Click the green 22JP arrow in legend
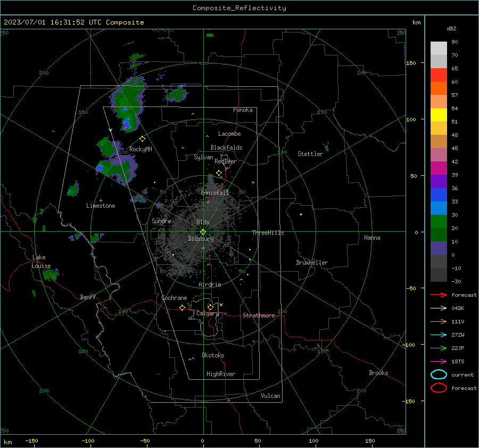This screenshot has width=479, height=448. click(x=439, y=348)
